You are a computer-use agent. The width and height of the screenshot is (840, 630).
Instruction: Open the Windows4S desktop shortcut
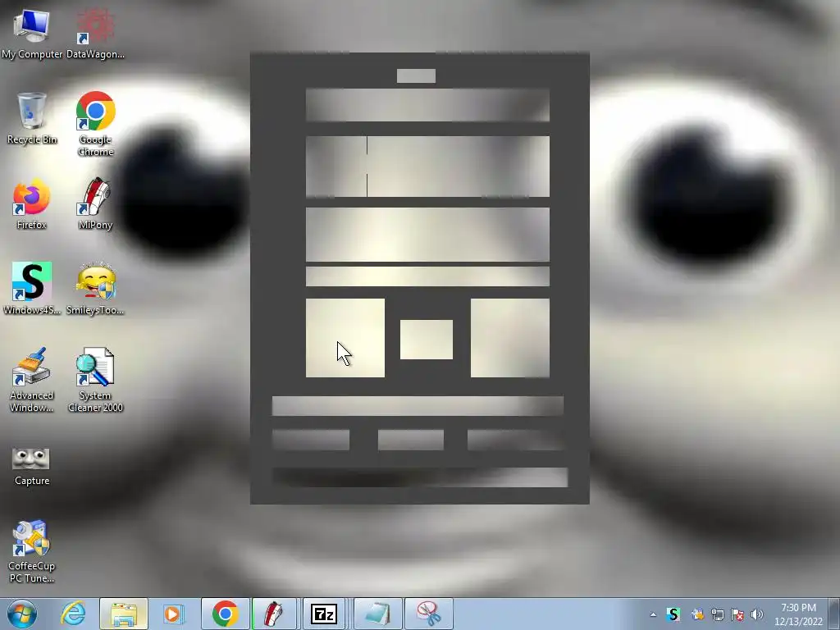32,289
